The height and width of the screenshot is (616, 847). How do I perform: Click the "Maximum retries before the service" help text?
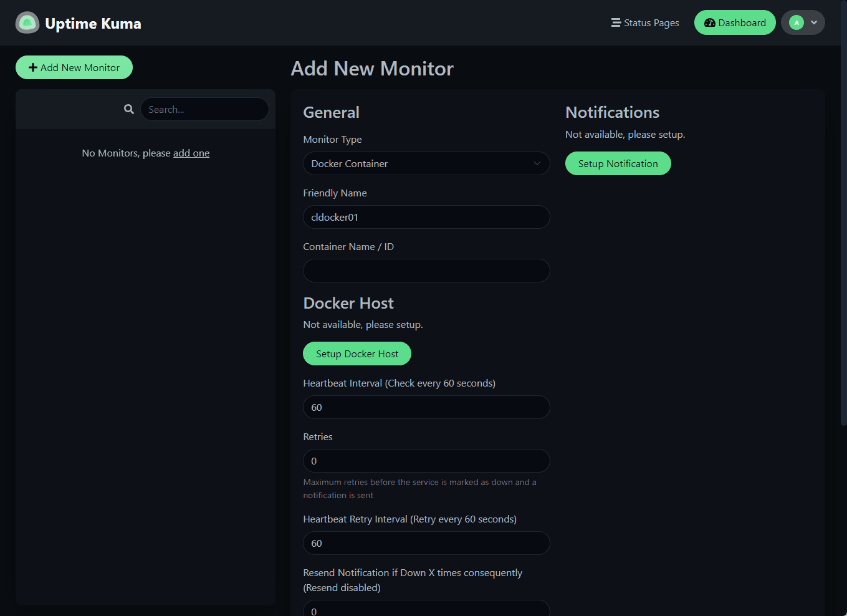[419, 488]
